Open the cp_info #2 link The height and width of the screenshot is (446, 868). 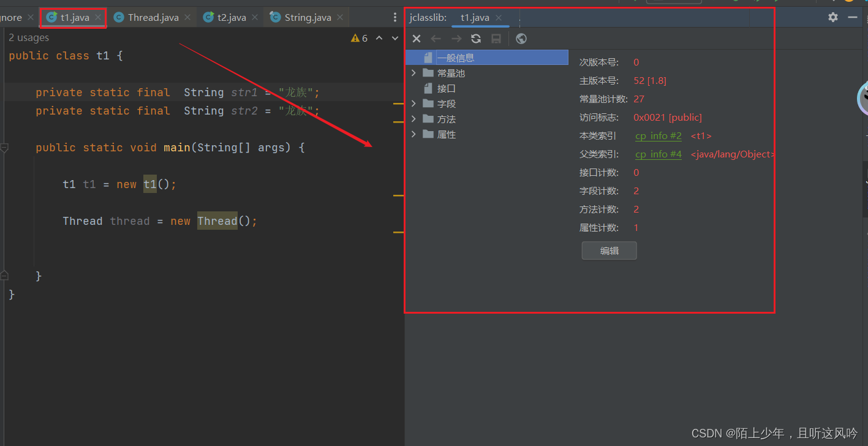click(659, 136)
